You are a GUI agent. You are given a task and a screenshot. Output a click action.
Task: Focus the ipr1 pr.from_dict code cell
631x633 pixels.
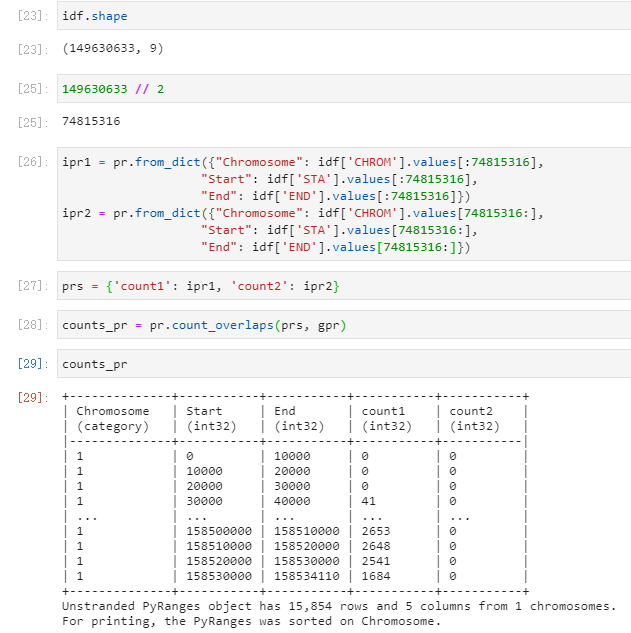click(344, 204)
